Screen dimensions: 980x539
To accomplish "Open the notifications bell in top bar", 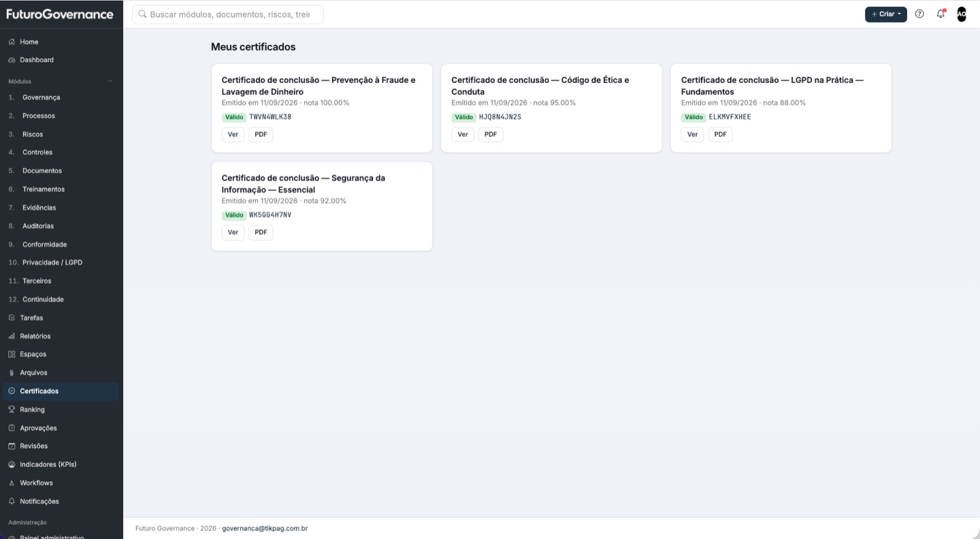I will 941,14.
